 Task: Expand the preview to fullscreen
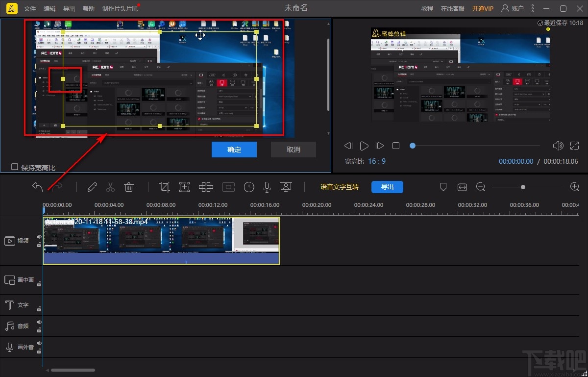click(x=574, y=146)
